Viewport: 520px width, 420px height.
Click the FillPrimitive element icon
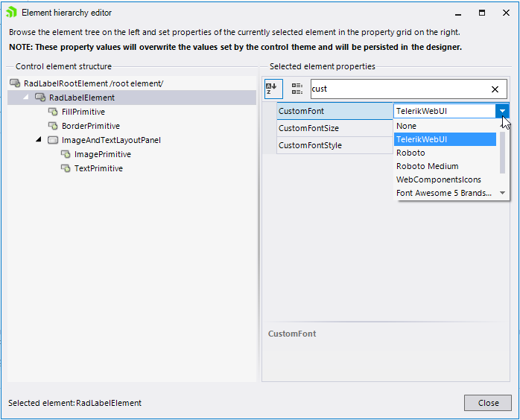pyautogui.click(x=53, y=112)
